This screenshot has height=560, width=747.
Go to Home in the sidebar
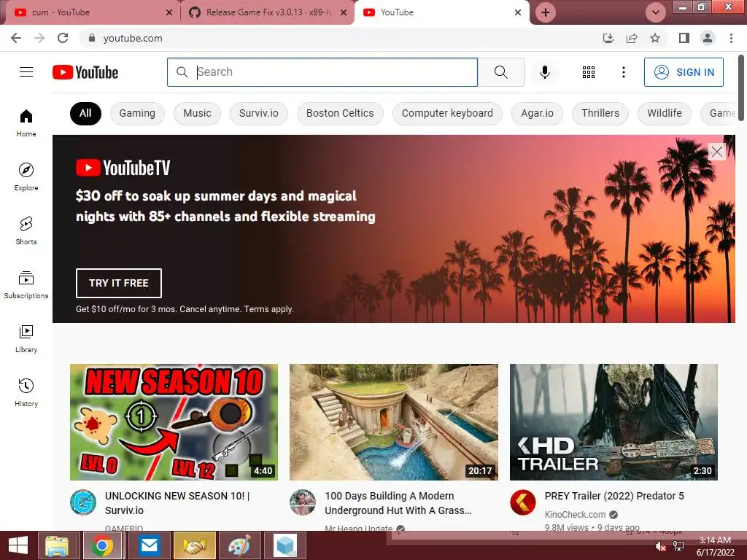(26, 122)
